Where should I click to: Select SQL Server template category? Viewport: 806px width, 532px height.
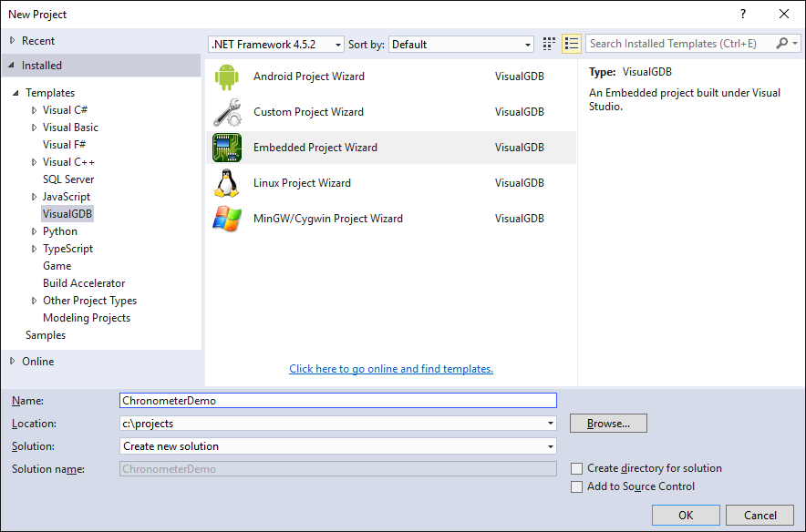click(x=68, y=179)
